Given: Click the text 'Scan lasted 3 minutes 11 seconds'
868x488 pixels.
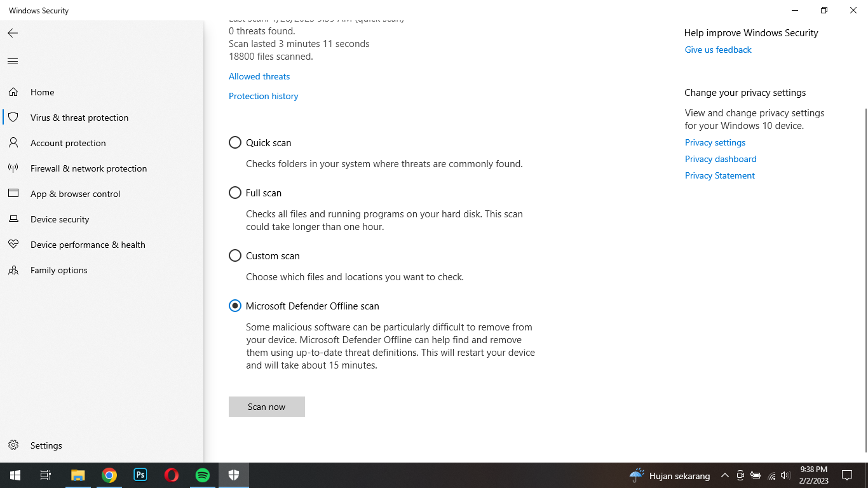Looking at the screenshot, I should click(299, 44).
